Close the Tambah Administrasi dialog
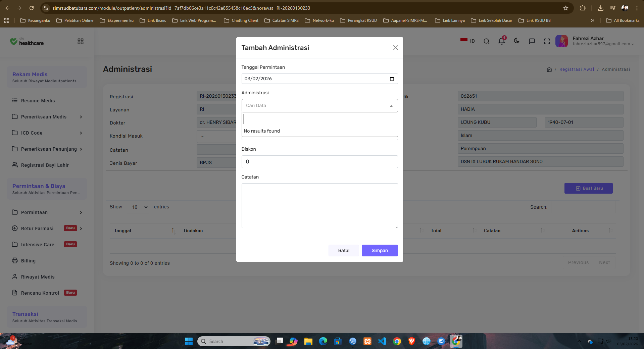 tap(396, 48)
